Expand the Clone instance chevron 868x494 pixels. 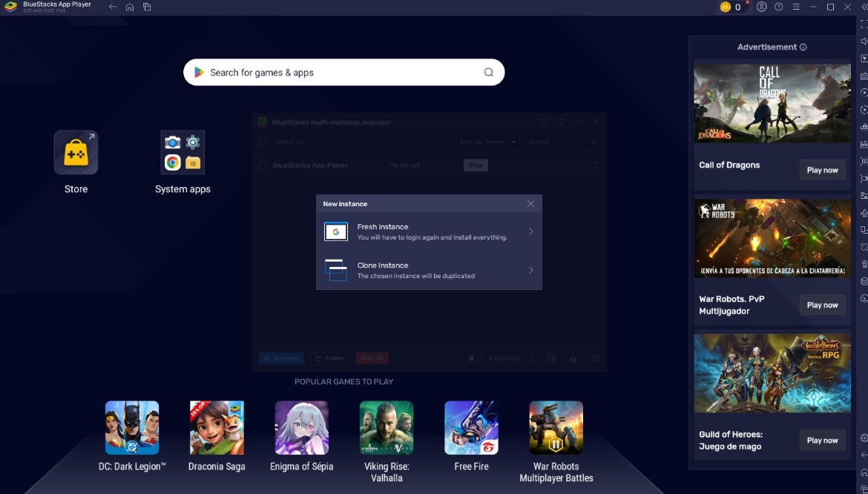click(x=530, y=270)
